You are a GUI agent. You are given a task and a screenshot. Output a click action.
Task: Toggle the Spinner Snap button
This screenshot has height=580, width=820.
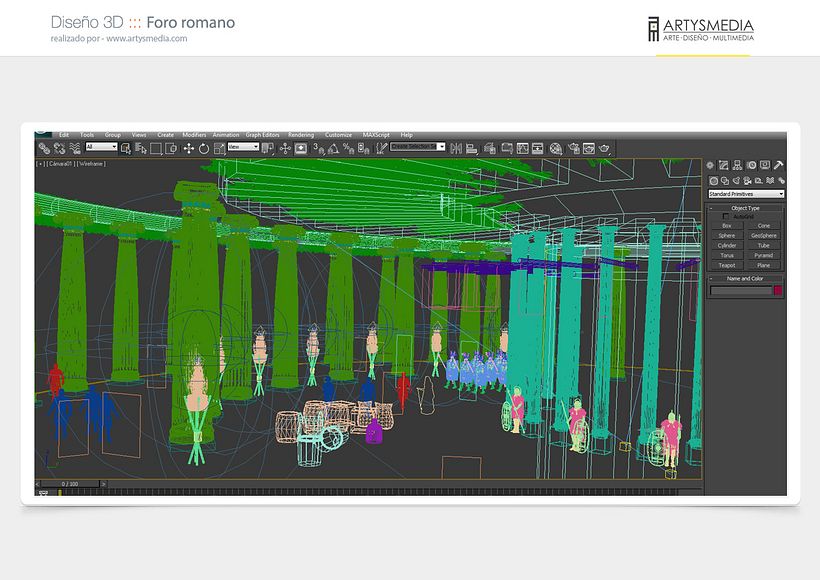(363, 149)
